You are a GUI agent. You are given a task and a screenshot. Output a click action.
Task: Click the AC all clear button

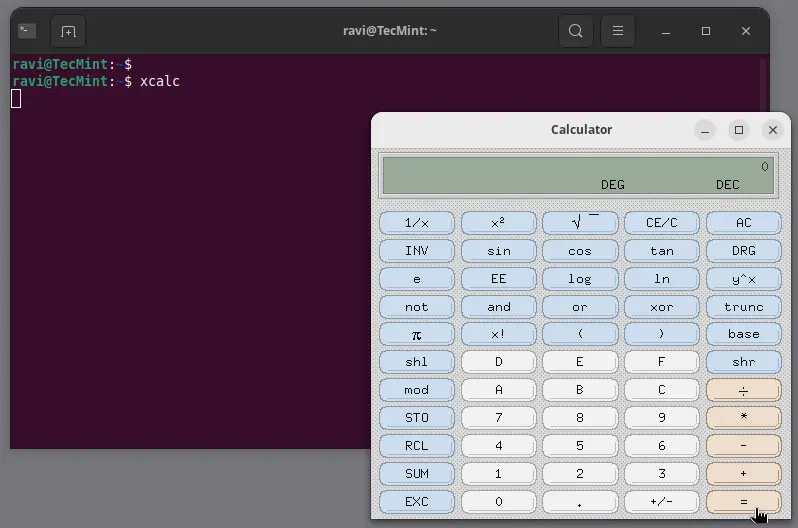tap(744, 223)
